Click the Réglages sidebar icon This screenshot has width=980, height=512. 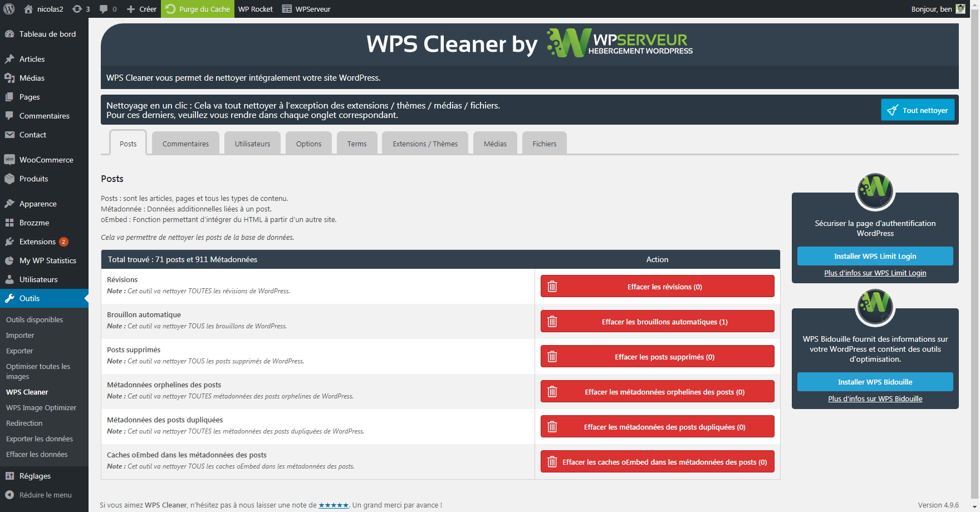pos(9,476)
